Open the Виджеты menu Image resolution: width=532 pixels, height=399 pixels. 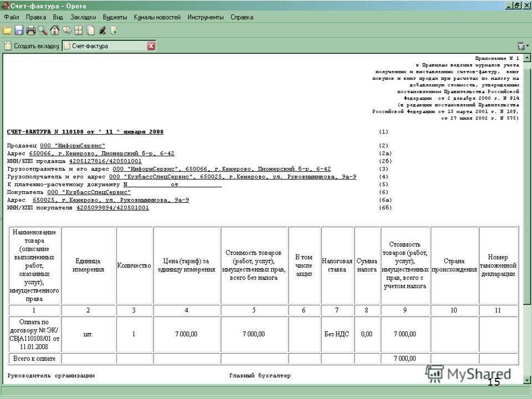click(115, 17)
